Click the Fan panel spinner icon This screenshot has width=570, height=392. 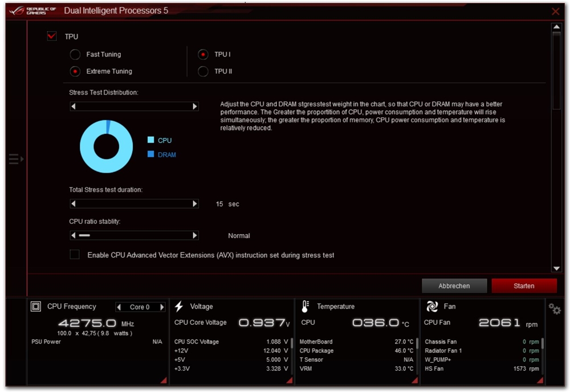pyautogui.click(x=432, y=307)
